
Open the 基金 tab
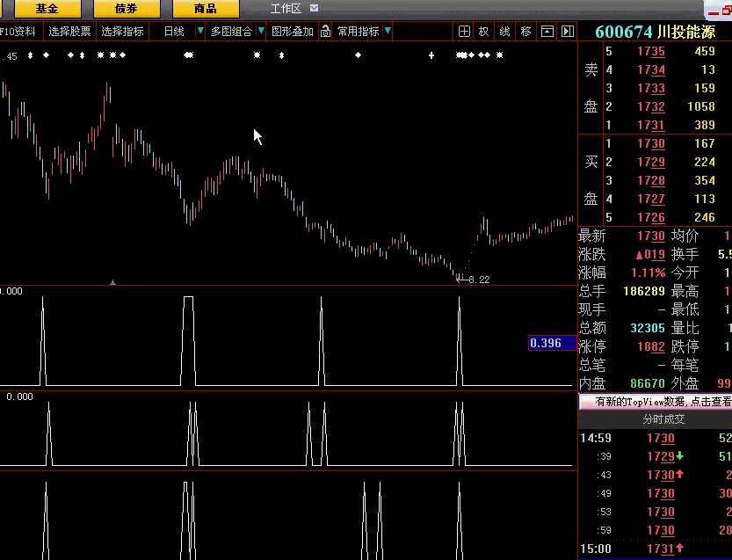pyautogui.click(x=47, y=9)
